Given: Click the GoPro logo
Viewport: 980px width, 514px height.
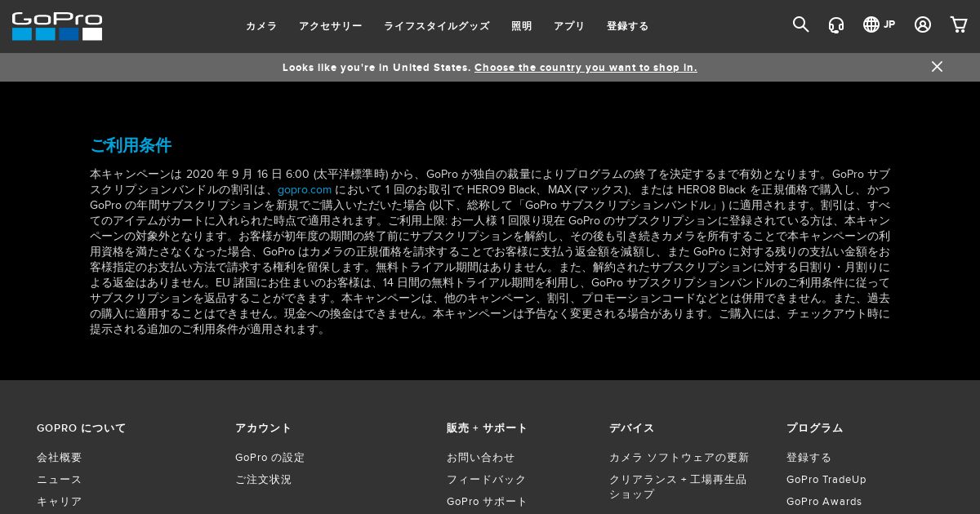Looking at the screenshot, I should pos(57,26).
